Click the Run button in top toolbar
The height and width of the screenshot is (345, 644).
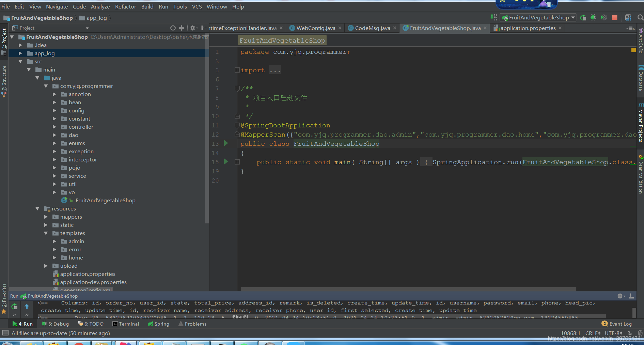583,18
